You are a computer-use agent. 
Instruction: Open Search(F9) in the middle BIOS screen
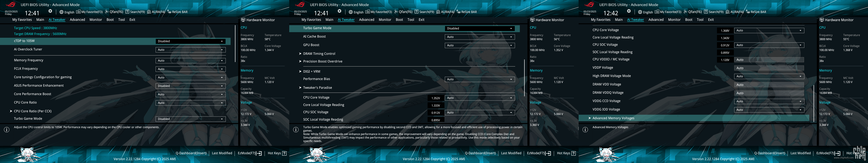click(425, 12)
